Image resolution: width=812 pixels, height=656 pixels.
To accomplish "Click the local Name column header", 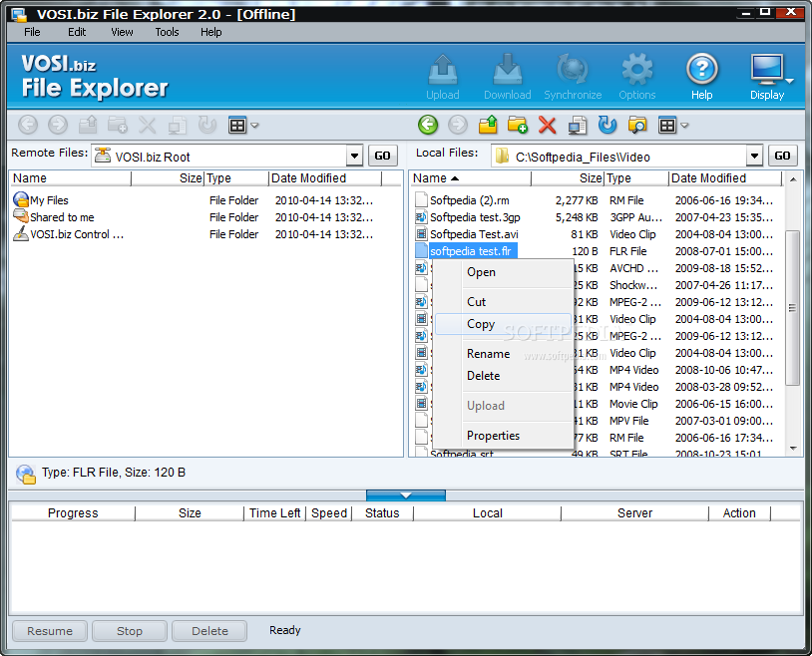I will click(471, 178).
